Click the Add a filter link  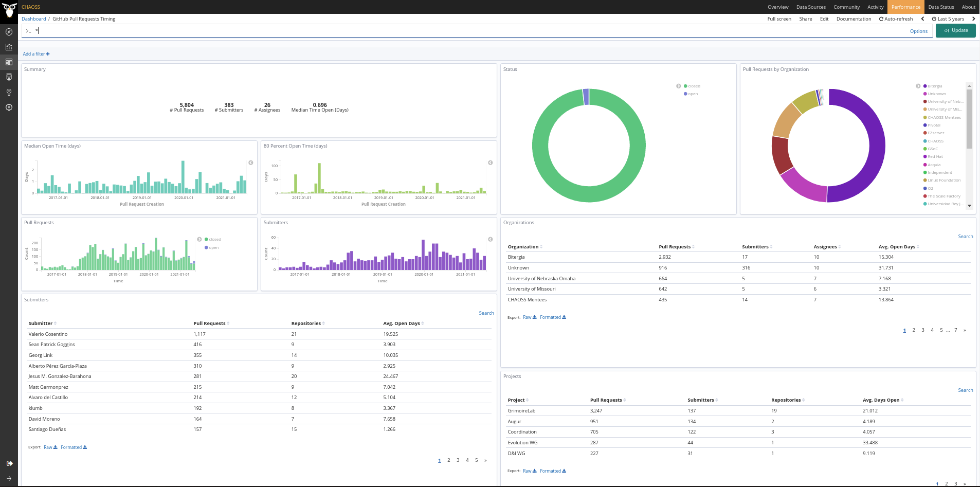[x=36, y=54]
